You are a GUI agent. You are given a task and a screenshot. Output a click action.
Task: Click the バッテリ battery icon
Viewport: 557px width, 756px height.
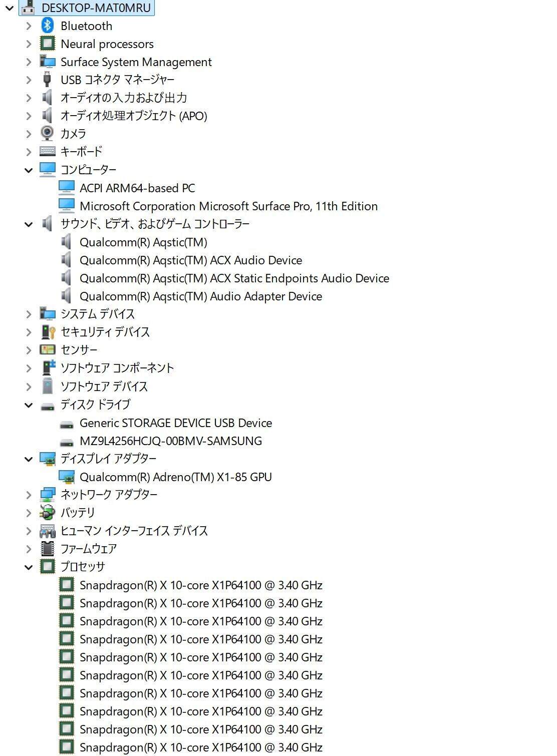click(48, 512)
